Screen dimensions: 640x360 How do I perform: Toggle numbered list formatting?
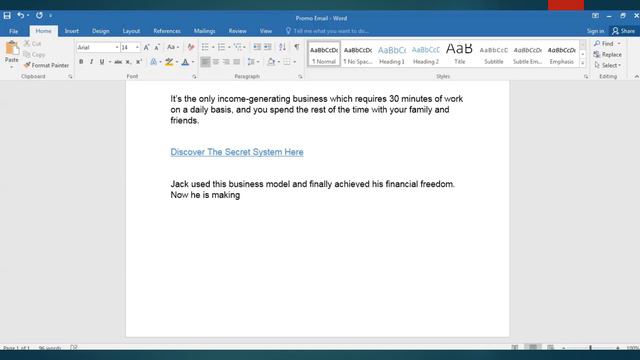222,47
